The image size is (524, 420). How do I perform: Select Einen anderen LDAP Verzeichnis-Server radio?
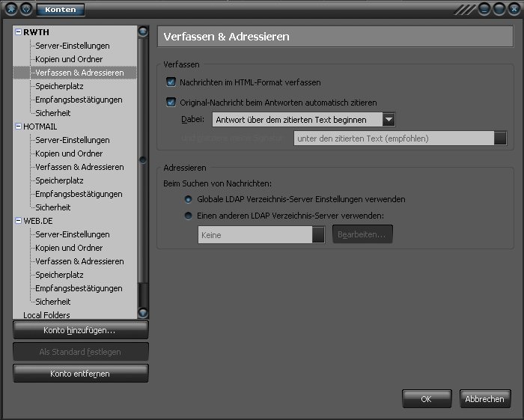pos(188,216)
